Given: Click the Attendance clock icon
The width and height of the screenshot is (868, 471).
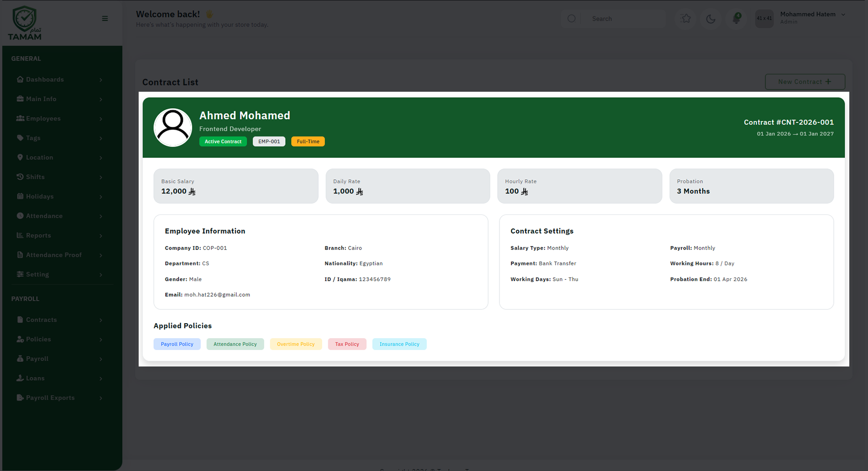Looking at the screenshot, I should (20, 216).
